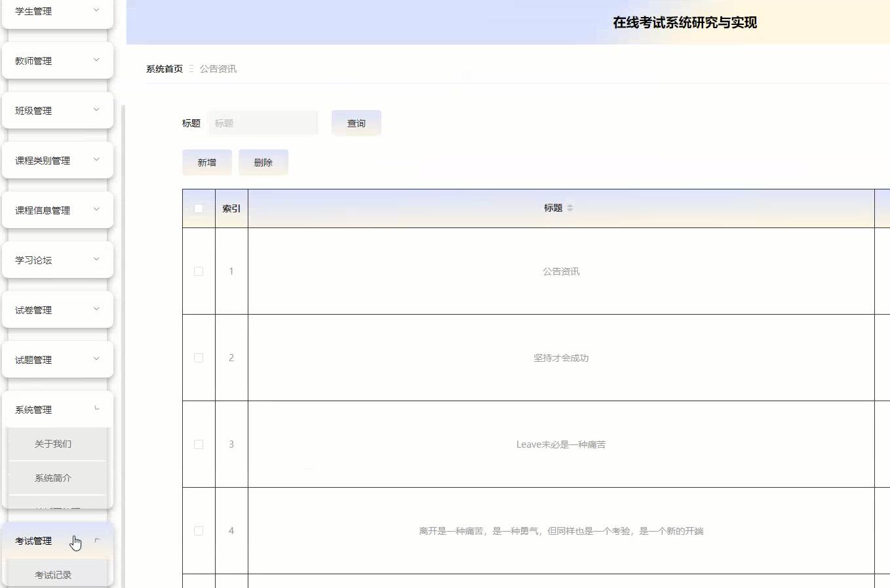This screenshot has width=890, height=588.
Task: Open 关于我们 under 系统管理
Action: point(52,444)
